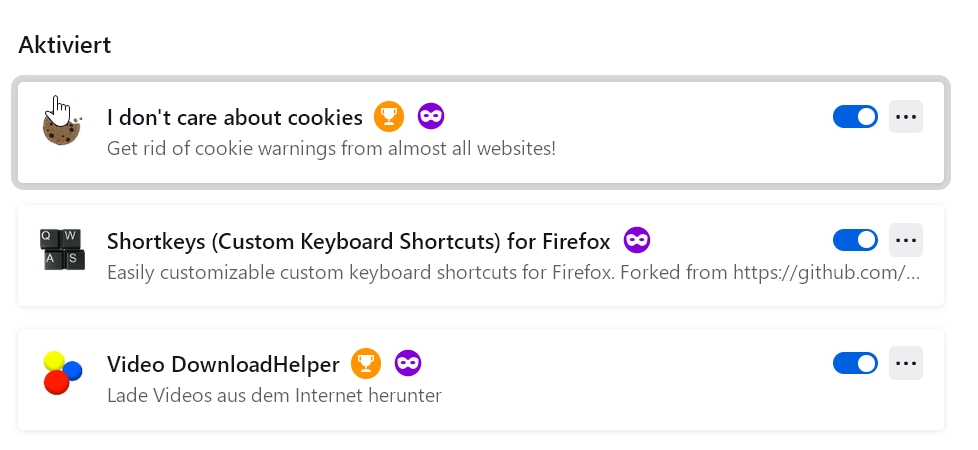Click the cookie warnings description text

point(331,149)
